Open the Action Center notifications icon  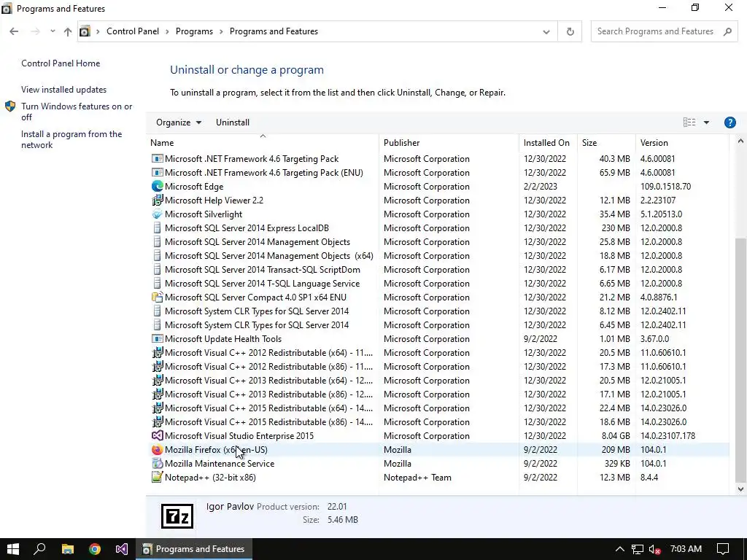(x=723, y=549)
